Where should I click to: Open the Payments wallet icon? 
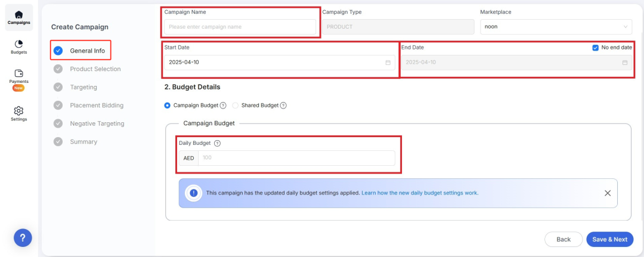point(19,73)
